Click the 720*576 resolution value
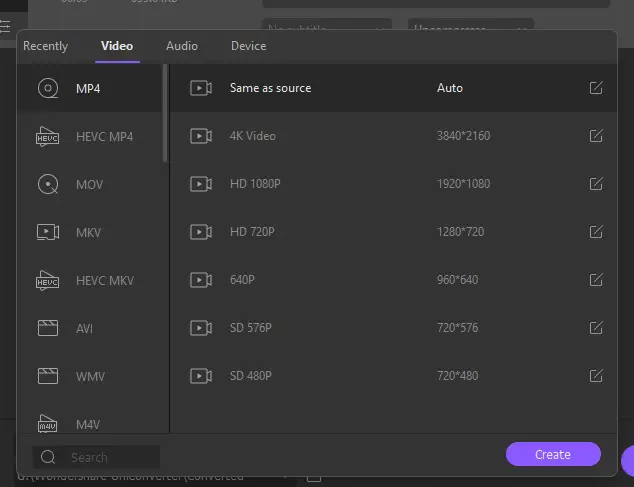634x487 pixels. tap(457, 328)
